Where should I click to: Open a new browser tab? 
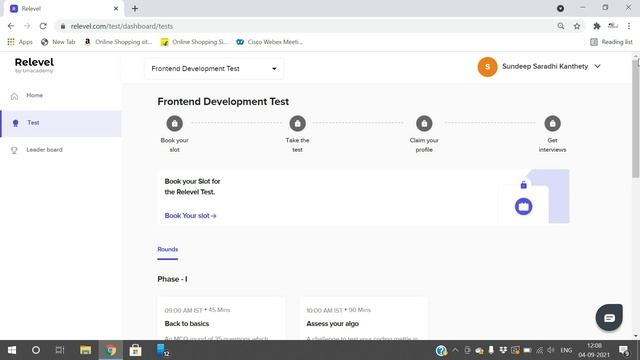point(135,8)
